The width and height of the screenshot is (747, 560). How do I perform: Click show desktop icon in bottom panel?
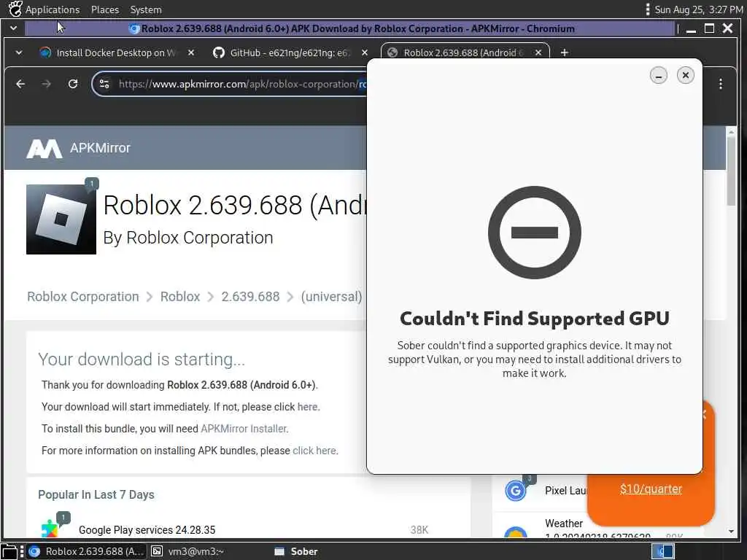click(9, 551)
